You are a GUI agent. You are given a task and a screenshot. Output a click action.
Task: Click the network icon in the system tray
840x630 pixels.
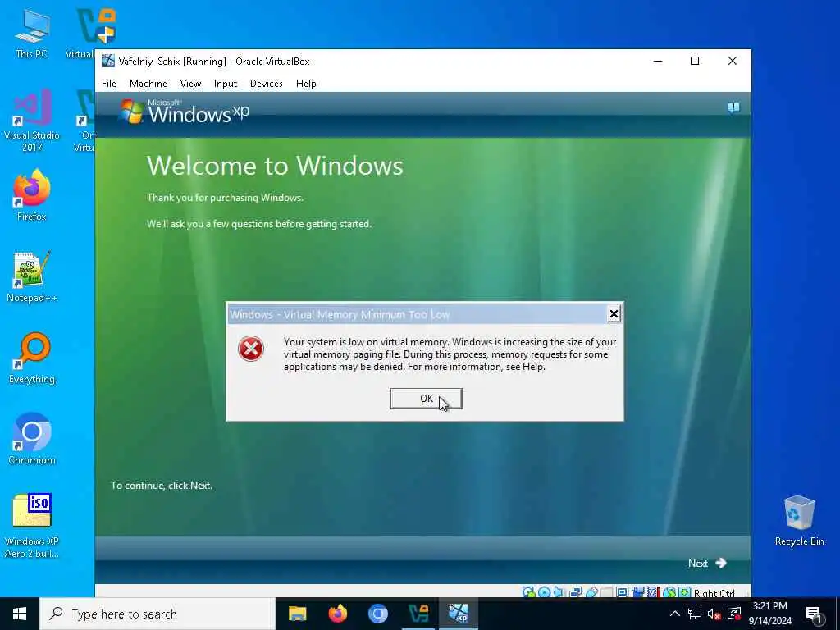click(694, 614)
